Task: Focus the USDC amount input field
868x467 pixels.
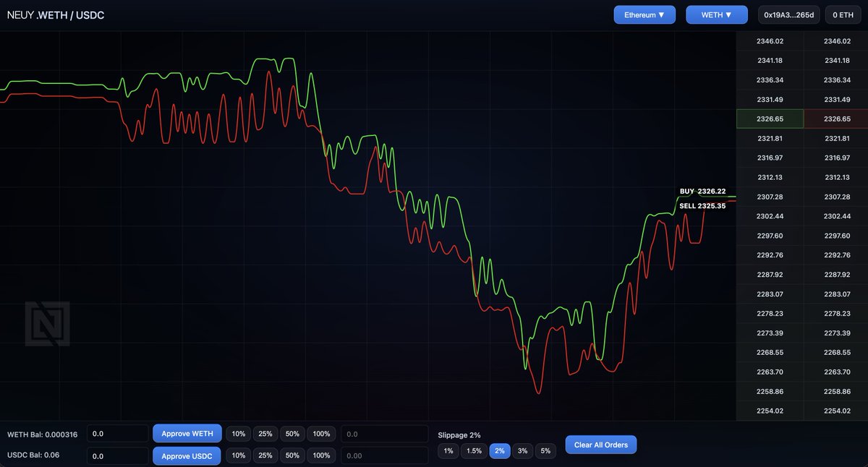Action: 118,456
